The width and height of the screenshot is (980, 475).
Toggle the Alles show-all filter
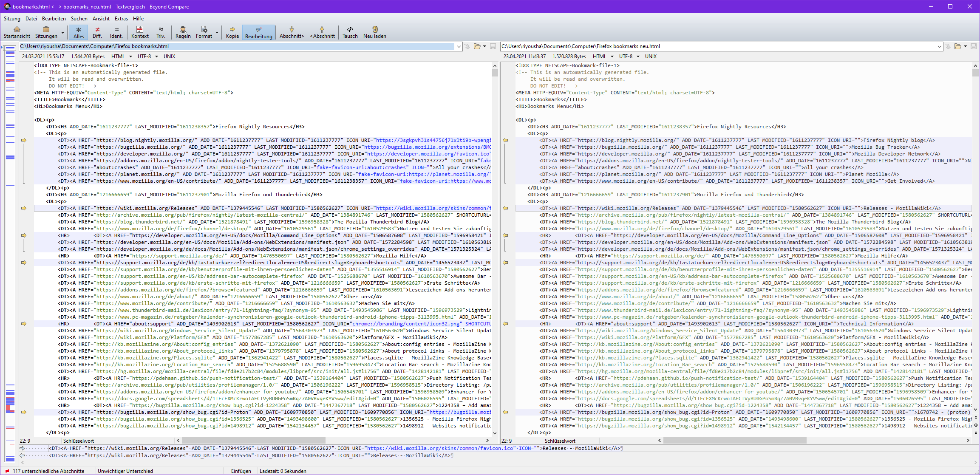[x=79, y=32]
